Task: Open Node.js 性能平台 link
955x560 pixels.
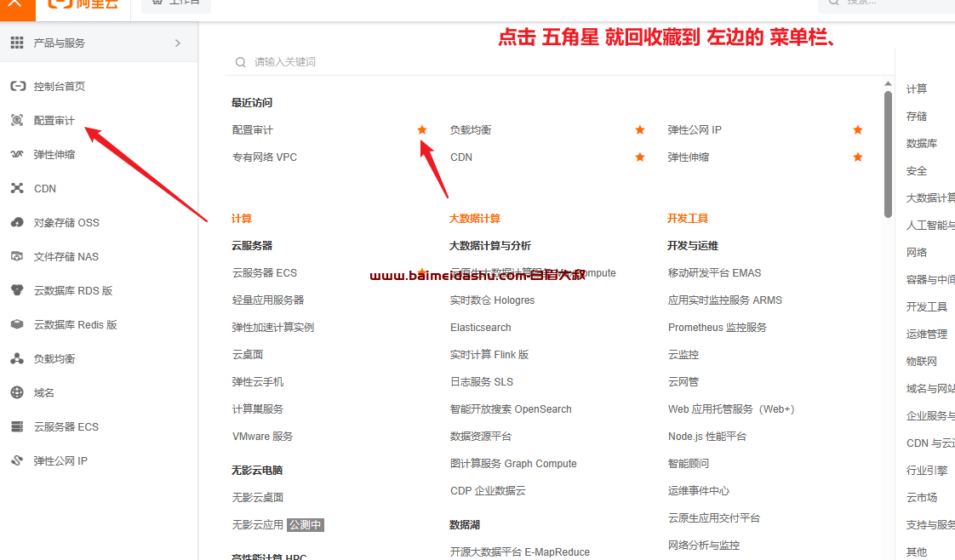Action: click(707, 437)
